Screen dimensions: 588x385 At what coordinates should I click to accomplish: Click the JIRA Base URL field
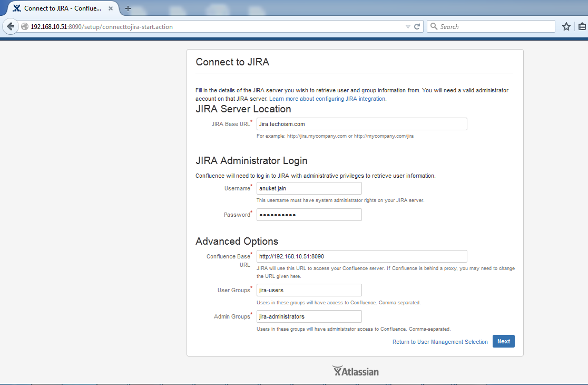coord(362,124)
